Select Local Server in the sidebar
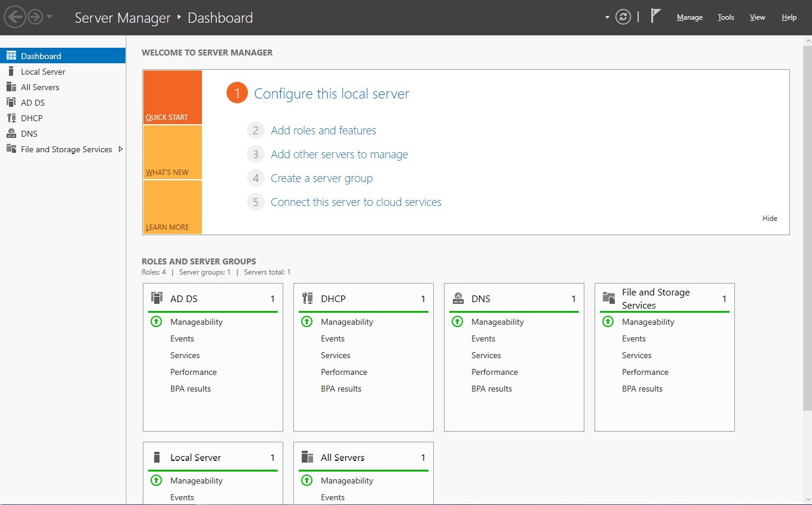This screenshot has width=812, height=505. click(x=63, y=71)
